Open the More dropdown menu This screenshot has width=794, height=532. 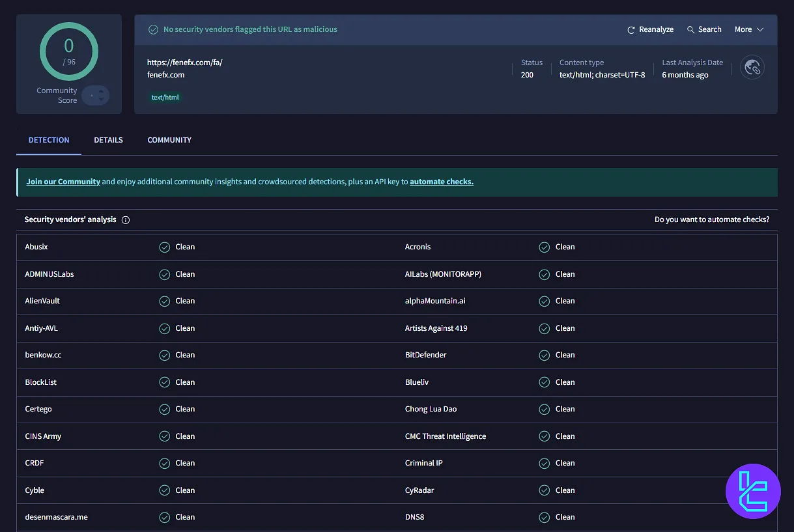[743, 29]
